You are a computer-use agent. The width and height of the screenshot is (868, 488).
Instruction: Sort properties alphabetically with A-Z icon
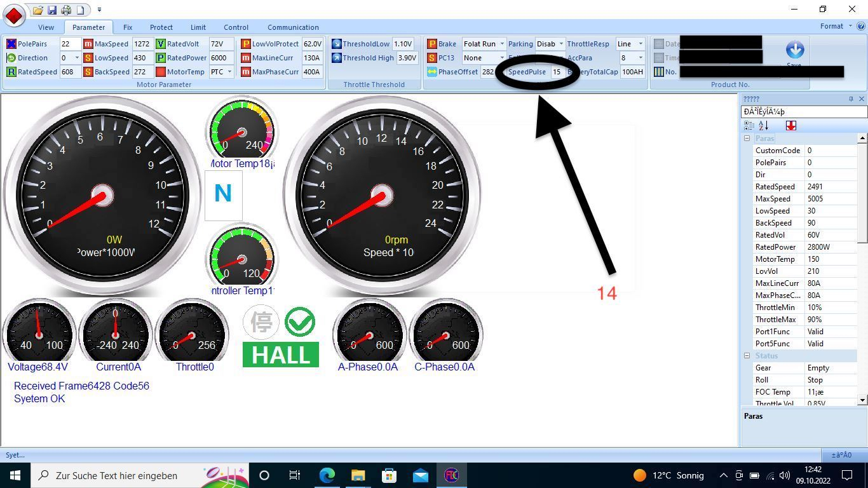click(x=764, y=126)
